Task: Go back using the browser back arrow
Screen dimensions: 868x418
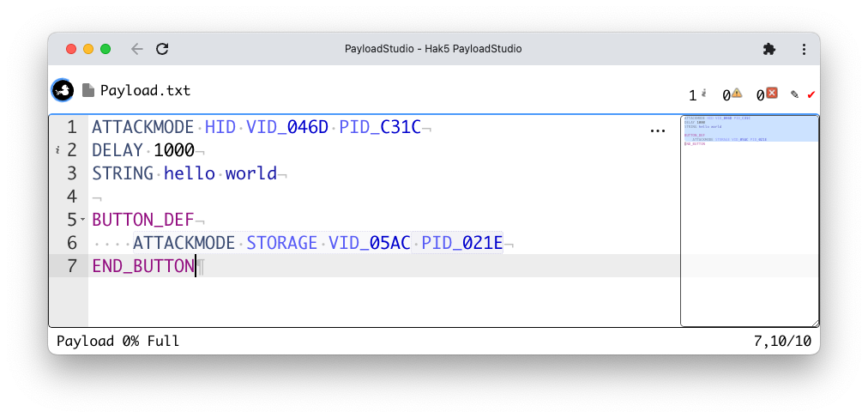Action: click(136, 49)
